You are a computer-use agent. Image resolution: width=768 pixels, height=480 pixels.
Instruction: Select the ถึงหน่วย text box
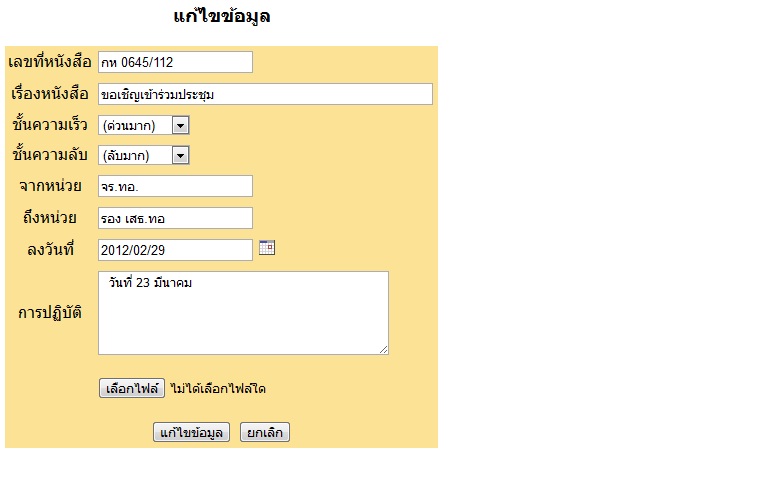pos(175,218)
